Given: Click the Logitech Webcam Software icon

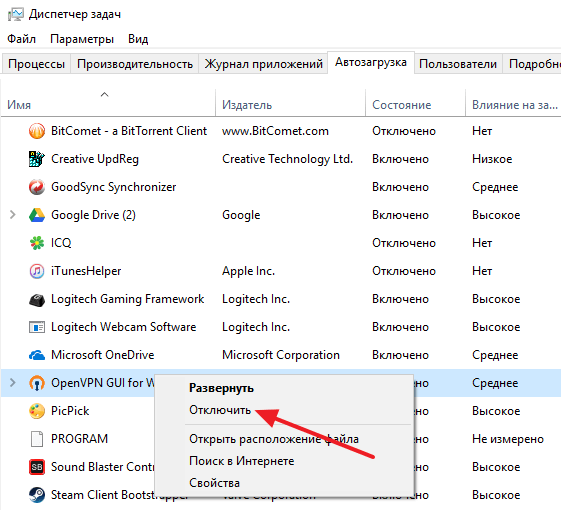Looking at the screenshot, I should point(37,327).
